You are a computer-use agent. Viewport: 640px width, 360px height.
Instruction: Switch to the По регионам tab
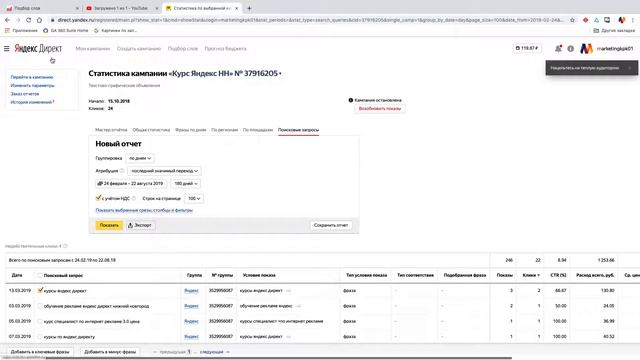click(x=224, y=130)
